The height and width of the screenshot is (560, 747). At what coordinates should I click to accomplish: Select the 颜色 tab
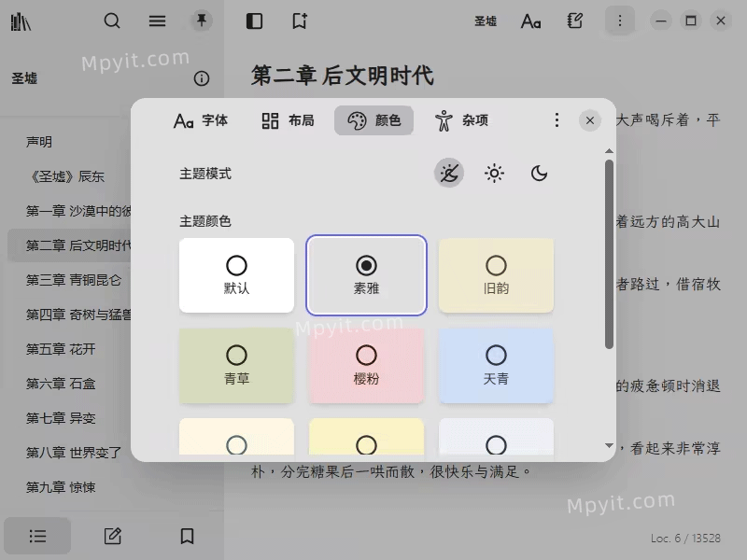tap(374, 120)
